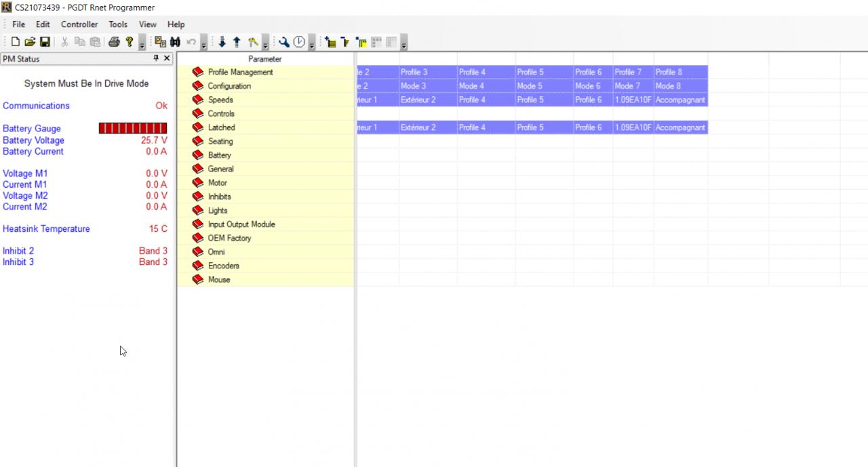This screenshot has height=467, width=868.
Task: Click the book icon next to Lights
Action: (198, 211)
